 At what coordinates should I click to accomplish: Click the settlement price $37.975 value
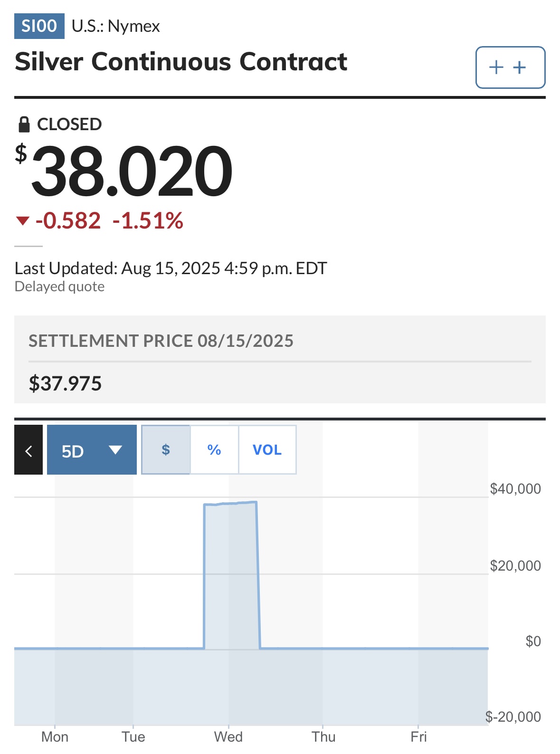pyautogui.click(x=65, y=383)
